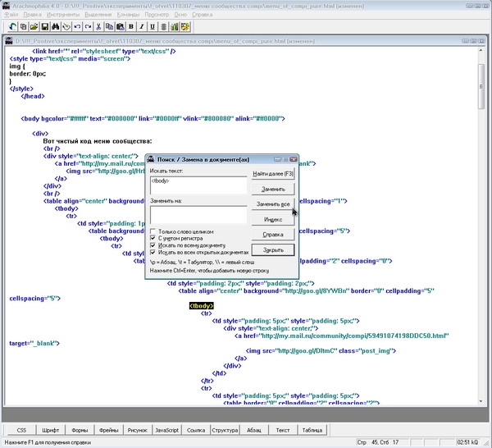Apply underline formatting with U icon
492x448 pixels.
click(x=153, y=27)
